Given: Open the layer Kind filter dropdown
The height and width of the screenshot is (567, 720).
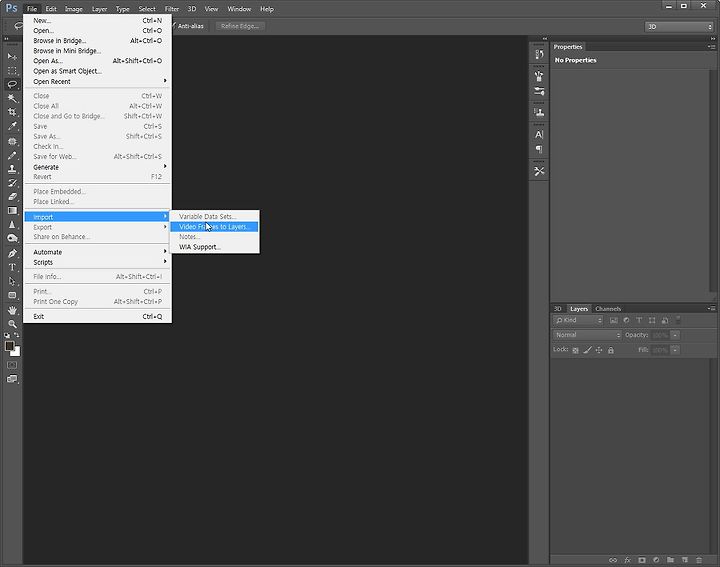Looking at the screenshot, I should coord(578,320).
